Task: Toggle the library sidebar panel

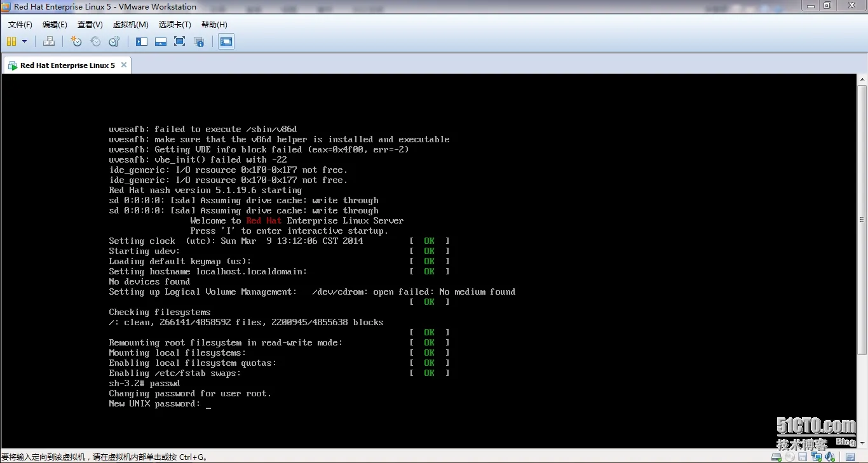Action: coord(142,41)
